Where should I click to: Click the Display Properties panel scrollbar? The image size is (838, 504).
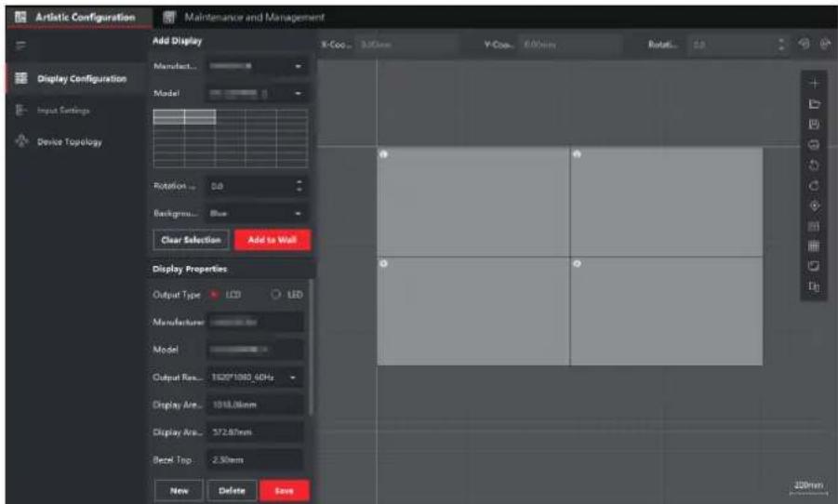[311, 348]
